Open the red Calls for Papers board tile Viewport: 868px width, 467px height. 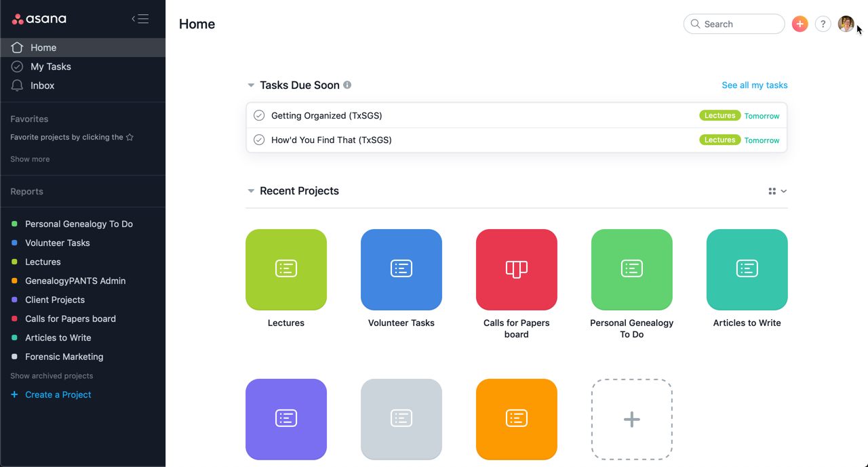[x=516, y=270]
